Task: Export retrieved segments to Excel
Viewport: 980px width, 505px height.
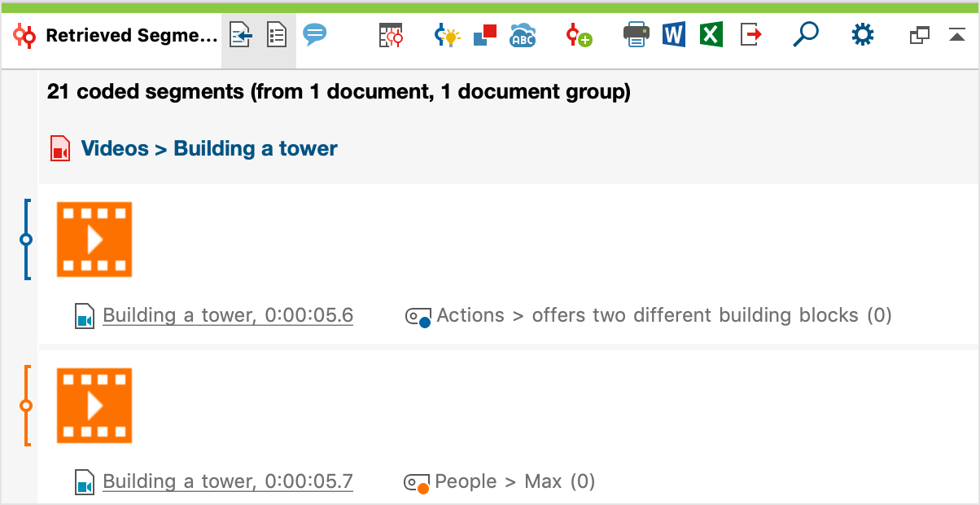Action: point(711,35)
